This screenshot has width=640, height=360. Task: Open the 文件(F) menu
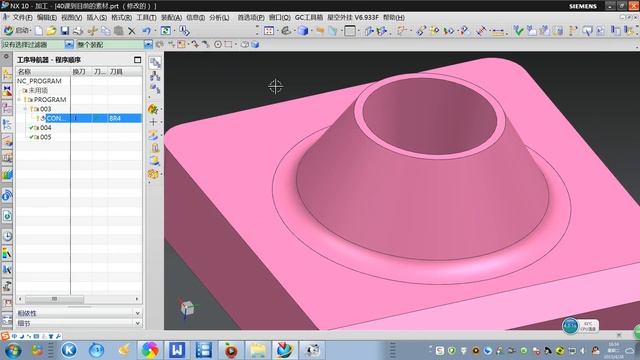click(22, 18)
